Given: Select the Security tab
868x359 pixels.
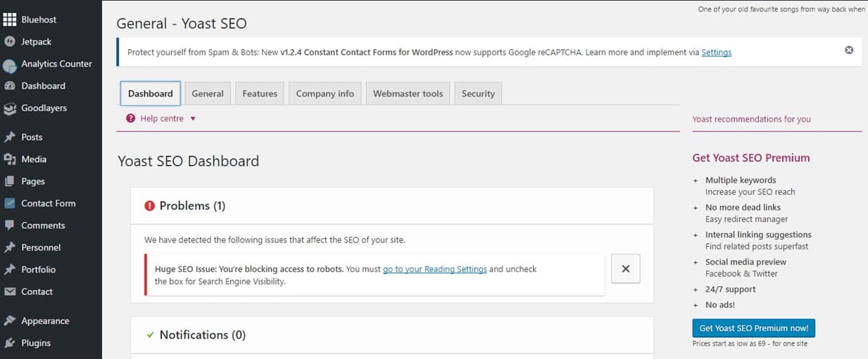Looking at the screenshot, I should coord(478,93).
